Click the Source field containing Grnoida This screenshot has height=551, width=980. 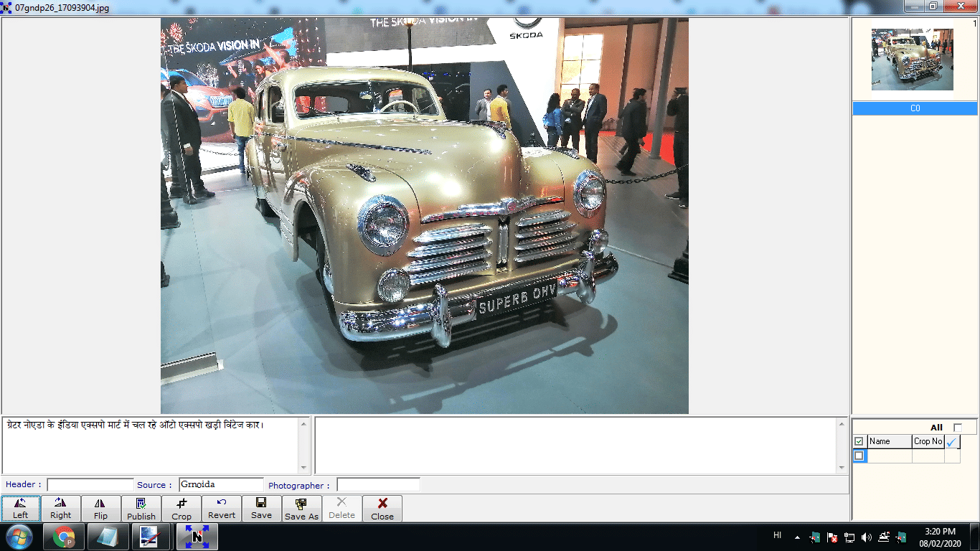coord(222,485)
